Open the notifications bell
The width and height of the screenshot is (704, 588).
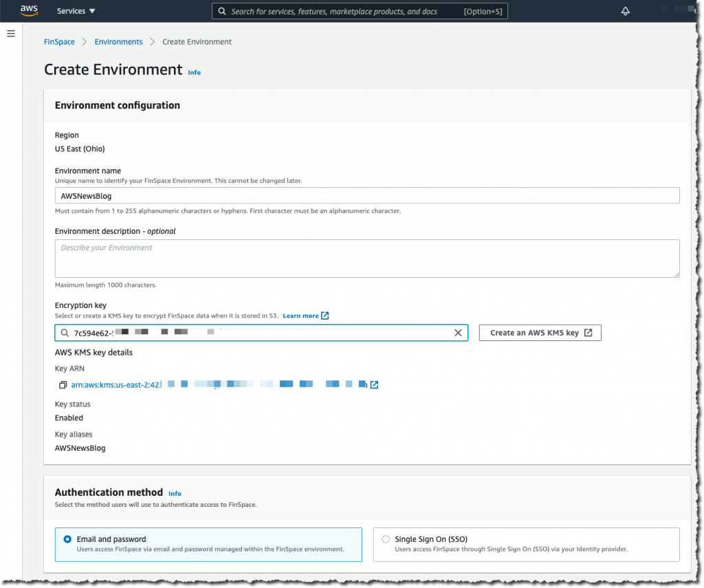[625, 10]
